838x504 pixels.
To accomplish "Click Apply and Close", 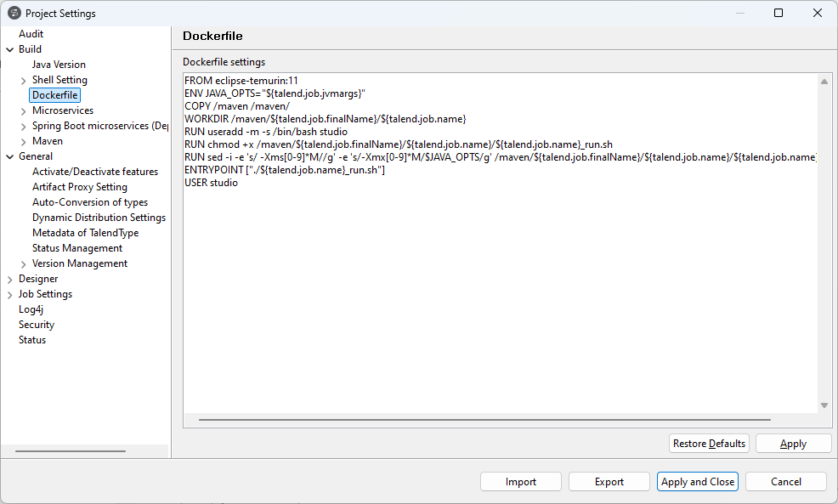I will [697, 481].
